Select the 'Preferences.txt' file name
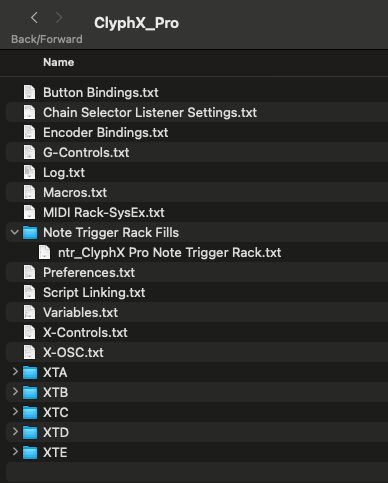Viewport: 388px width, 483px height. 89,273
